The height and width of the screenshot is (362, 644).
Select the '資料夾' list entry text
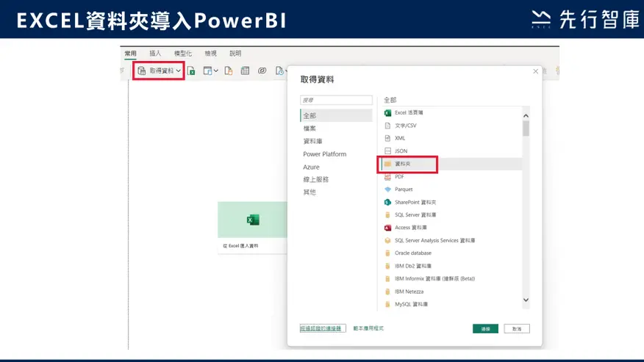point(403,164)
